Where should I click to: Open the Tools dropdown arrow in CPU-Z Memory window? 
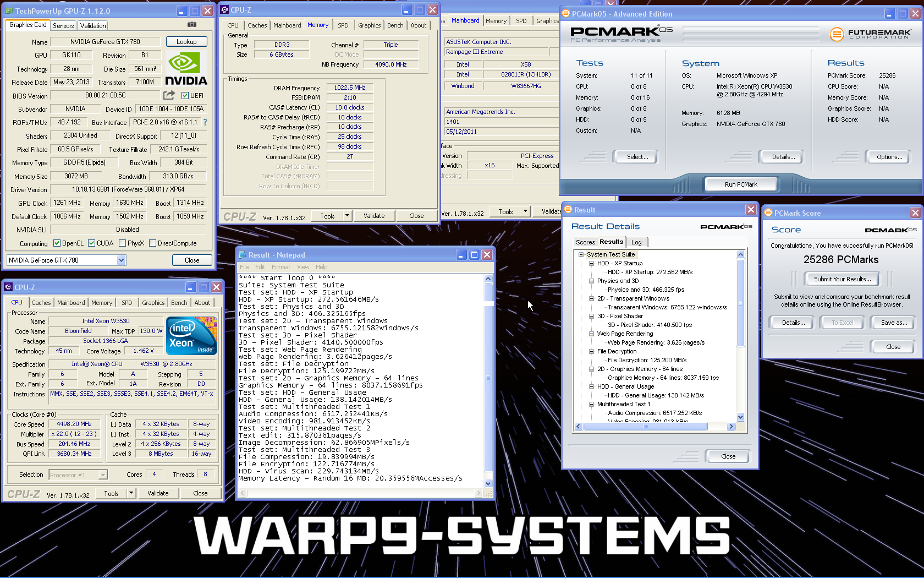click(347, 216)
